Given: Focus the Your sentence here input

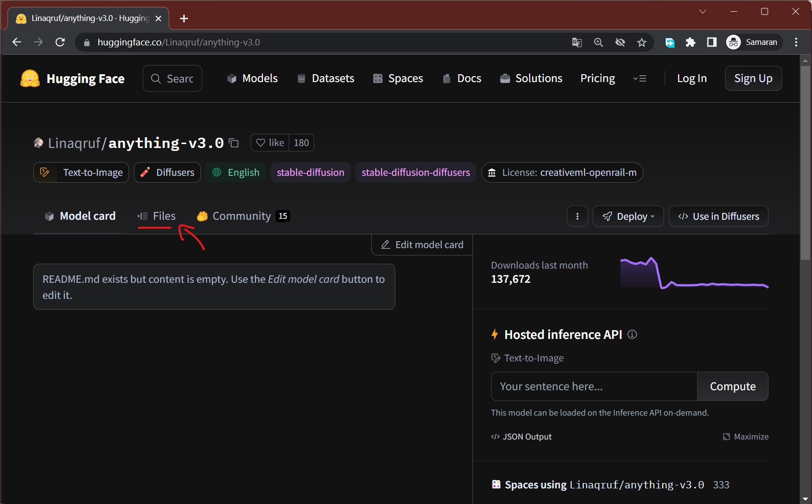Looking at the screenshot, I should pos(594,386).
